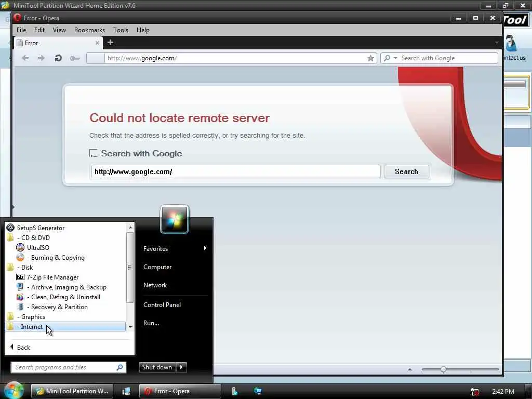Viewport: 532px width, 399px height.
Task: Click the taskbar network computers icon
Action: coord(258,391)
